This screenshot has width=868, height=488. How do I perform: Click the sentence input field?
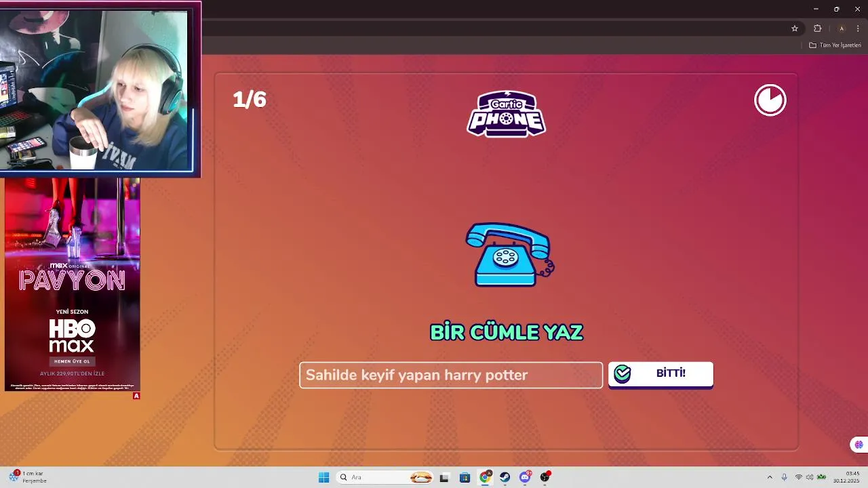451,375
